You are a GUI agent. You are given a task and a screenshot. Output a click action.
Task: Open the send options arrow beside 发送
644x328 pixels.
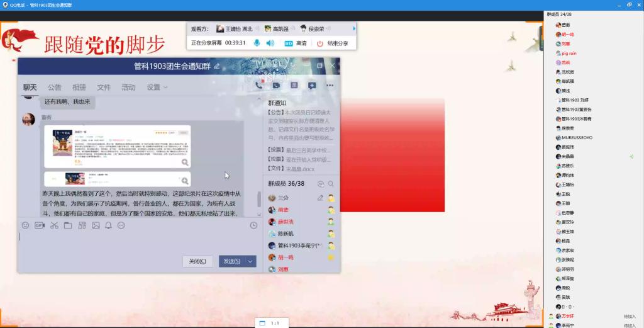click(x=252, y=261)
